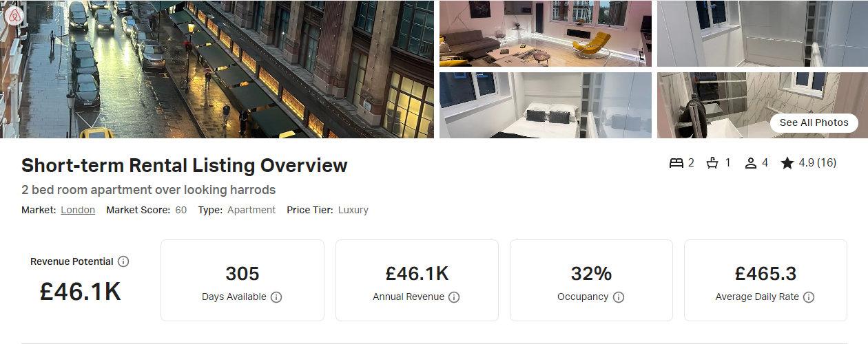Click info icon next to Average Daily Rate
The image size is (868, 344).
click(809, 297)
